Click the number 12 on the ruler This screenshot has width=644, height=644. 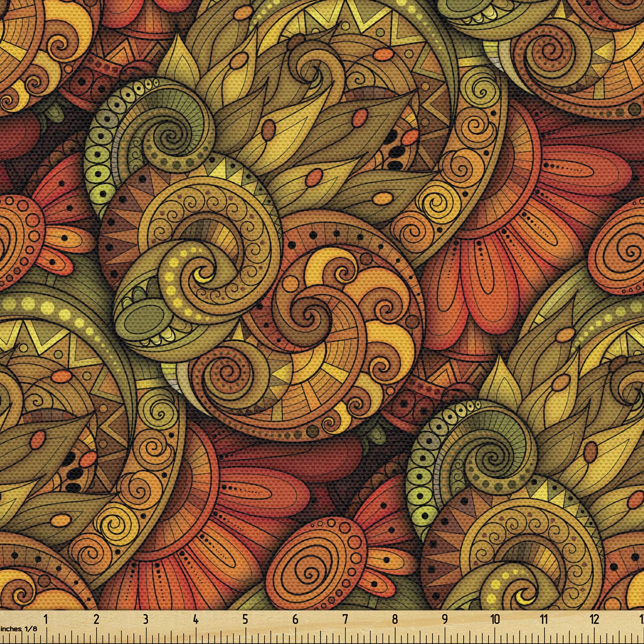pos(595,620)
